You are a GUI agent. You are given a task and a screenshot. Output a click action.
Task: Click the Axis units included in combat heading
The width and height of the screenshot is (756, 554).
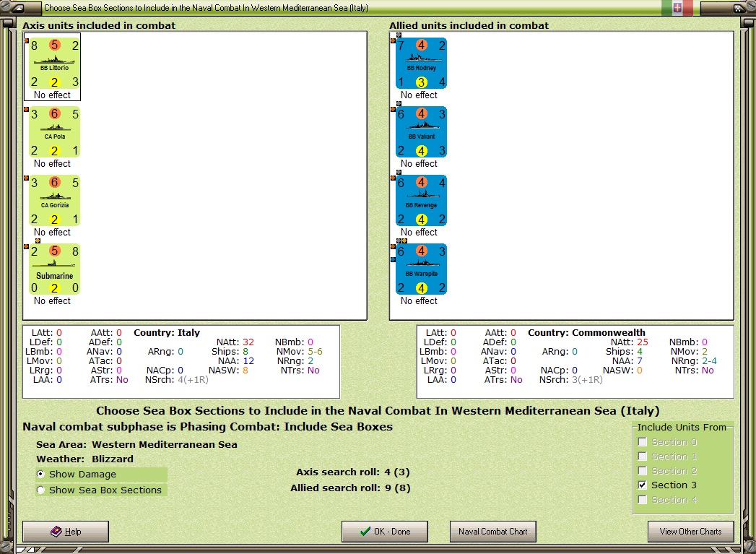pyautogui.click(x=99, y=25)
